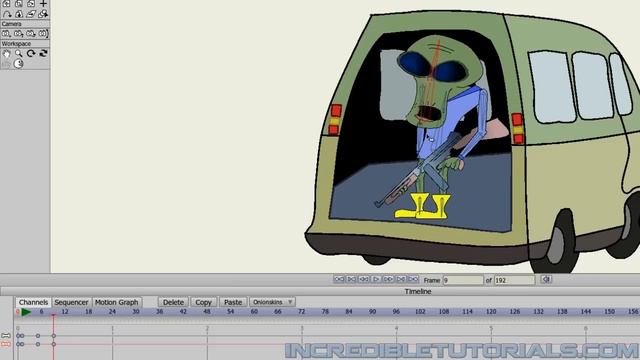Click the Timeline panel title bar
Screen dimensions: 640x360
(x=320, y=291)
